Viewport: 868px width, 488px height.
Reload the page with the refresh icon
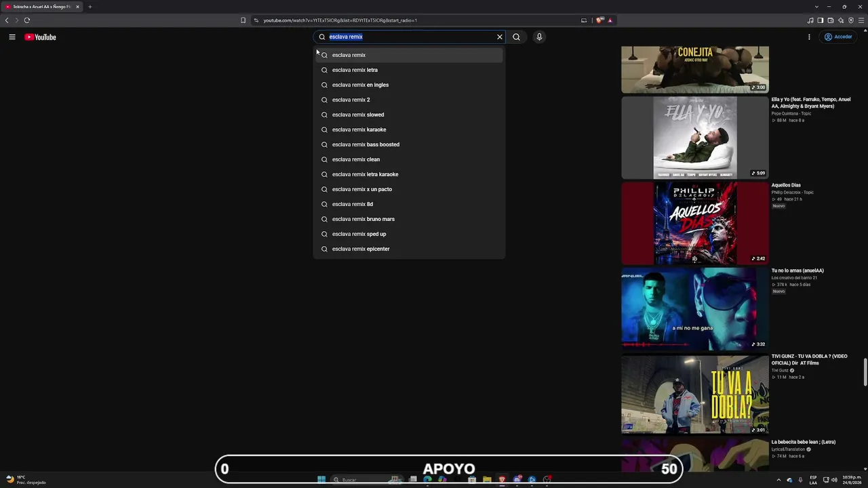click(x=27, y=20)
